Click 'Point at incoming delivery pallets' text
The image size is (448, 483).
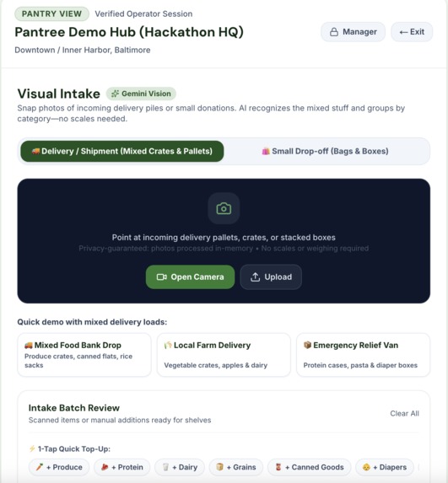(x=224, y=238)
